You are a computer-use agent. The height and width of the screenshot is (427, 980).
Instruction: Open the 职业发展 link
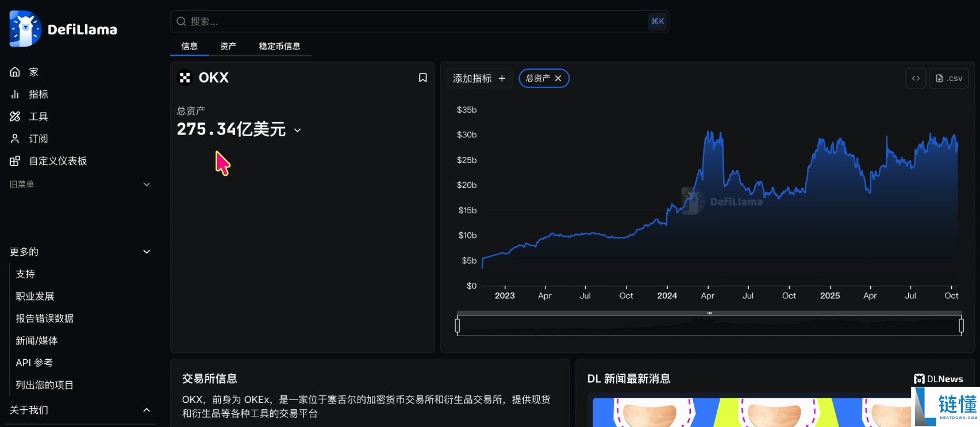coord(35,296)
